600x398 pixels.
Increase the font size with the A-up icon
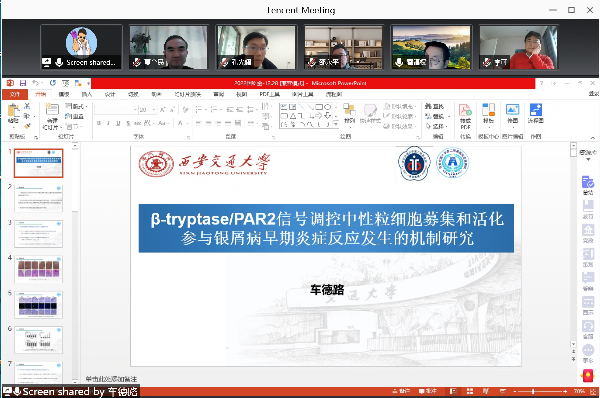163,110
